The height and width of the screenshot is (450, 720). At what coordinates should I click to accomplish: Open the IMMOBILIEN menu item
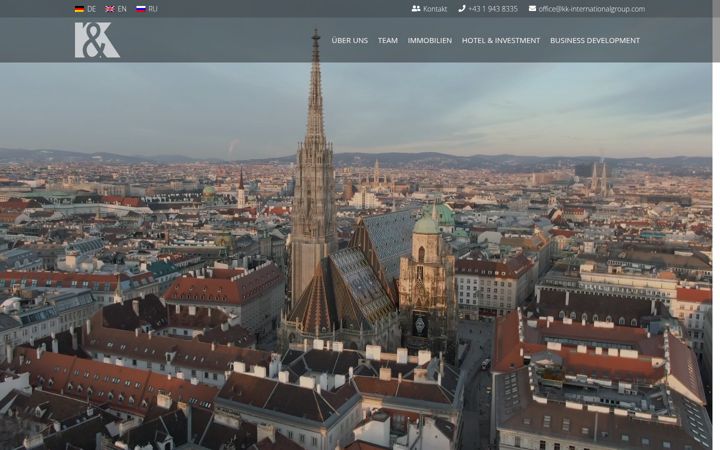[x=429, y=40]
